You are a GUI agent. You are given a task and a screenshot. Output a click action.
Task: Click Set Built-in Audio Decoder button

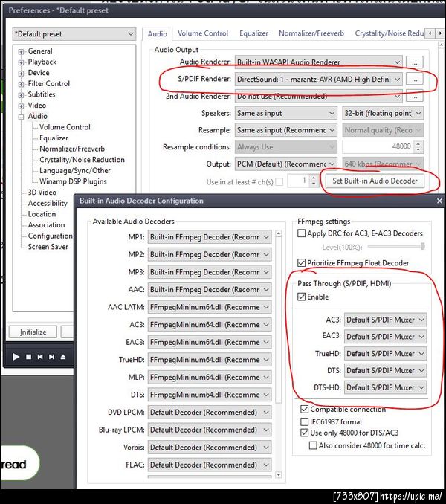tap(375, 181)
